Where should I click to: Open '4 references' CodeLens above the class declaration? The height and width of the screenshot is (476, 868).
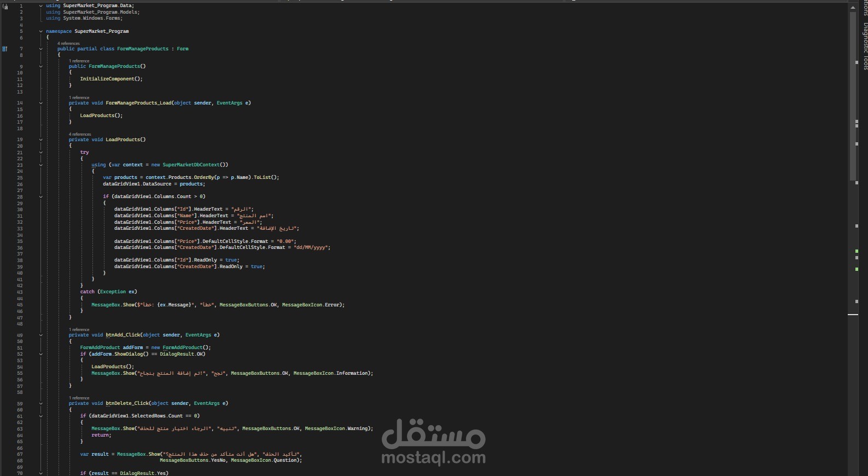coord(68,43)
